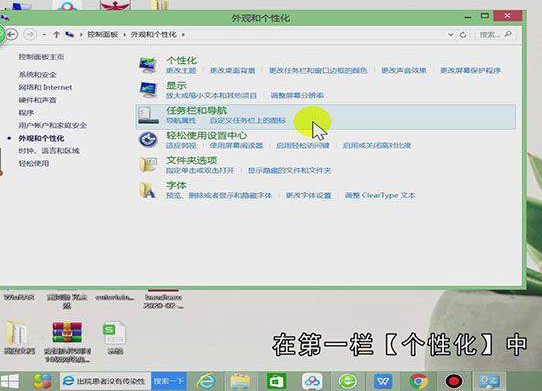Click the search magnifier icon

click(x=508, y=34)
